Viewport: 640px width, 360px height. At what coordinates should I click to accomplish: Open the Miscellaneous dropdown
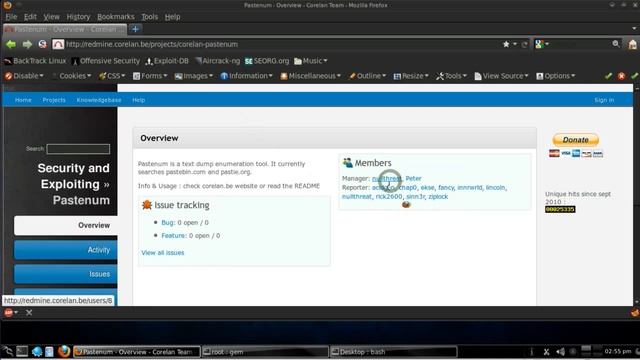point(310,76)
